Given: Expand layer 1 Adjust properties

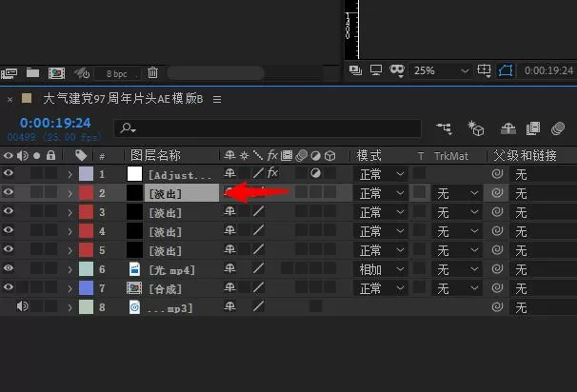Looking at the screenshot, I should pyautogui.click(x=70, y=174).
